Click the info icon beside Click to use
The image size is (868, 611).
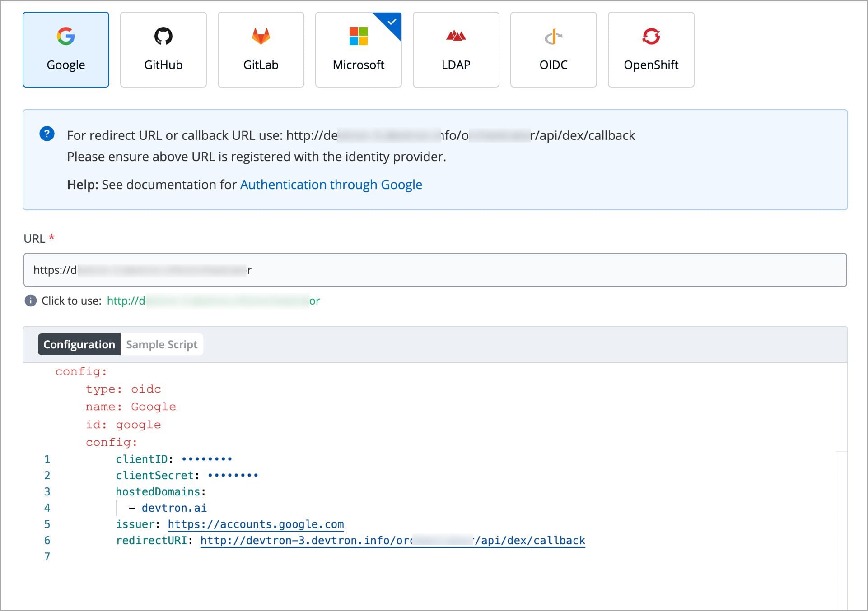30,301
